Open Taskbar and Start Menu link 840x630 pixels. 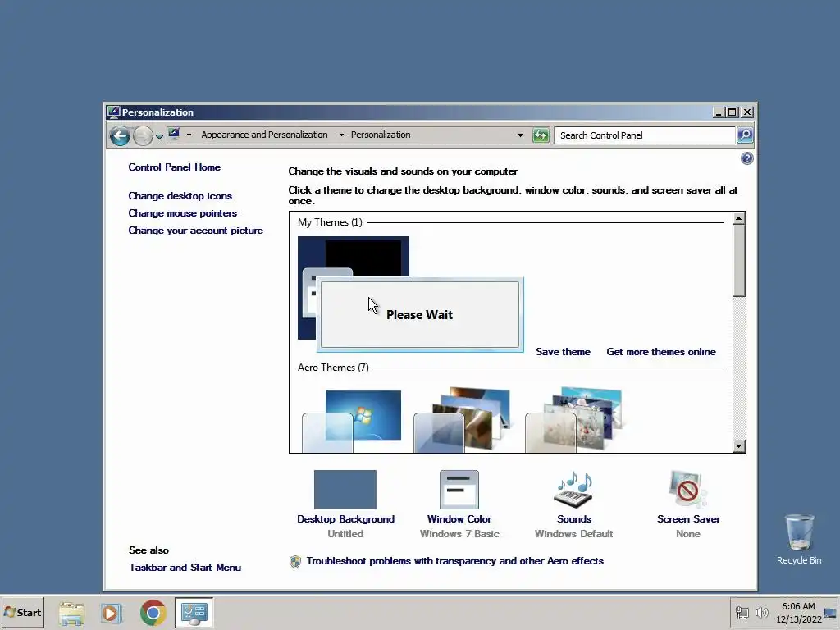[185, 568]
